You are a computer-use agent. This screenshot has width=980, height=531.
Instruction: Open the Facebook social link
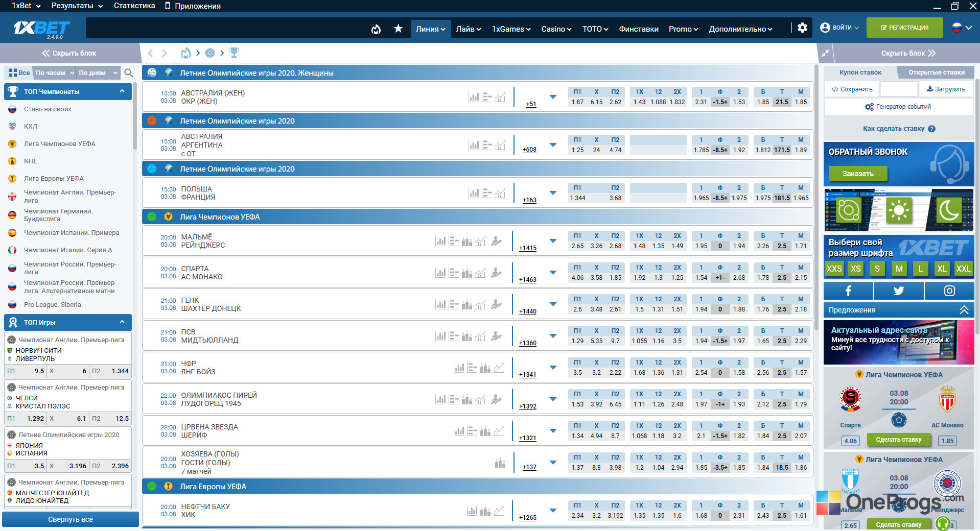(x=848, y=291)
